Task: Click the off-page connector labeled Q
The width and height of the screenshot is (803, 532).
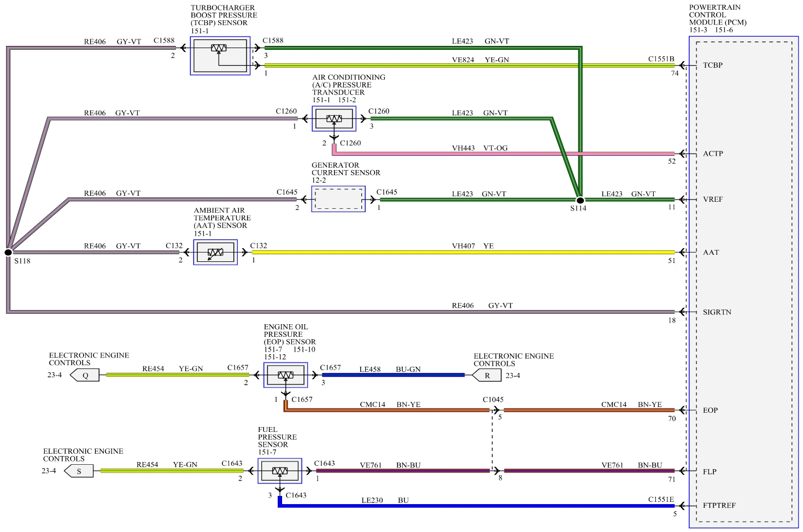Action: pos(85,376)
